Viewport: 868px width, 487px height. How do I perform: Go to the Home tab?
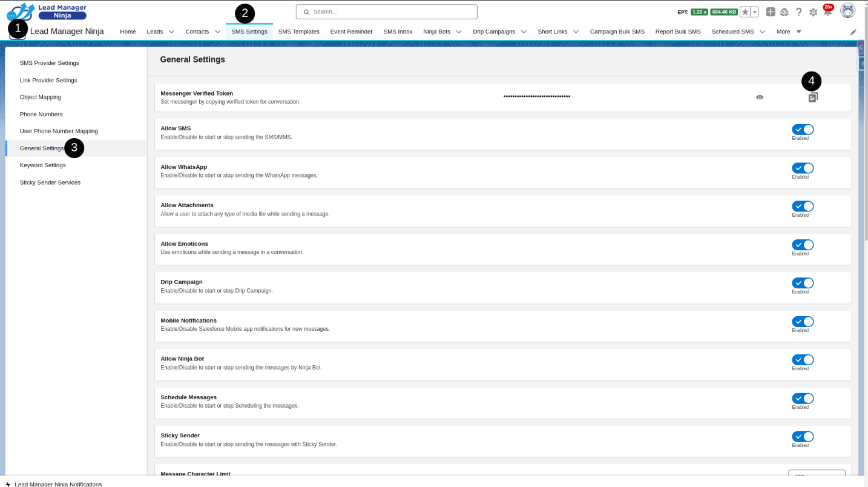click(128, 31)
